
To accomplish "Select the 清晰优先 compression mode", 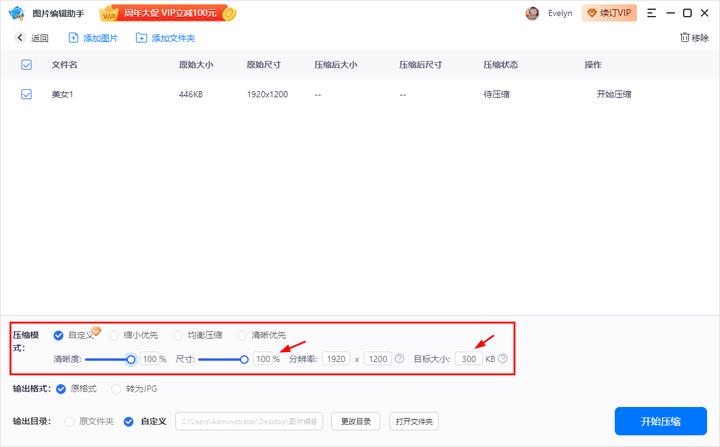I will tap(242, 335).
